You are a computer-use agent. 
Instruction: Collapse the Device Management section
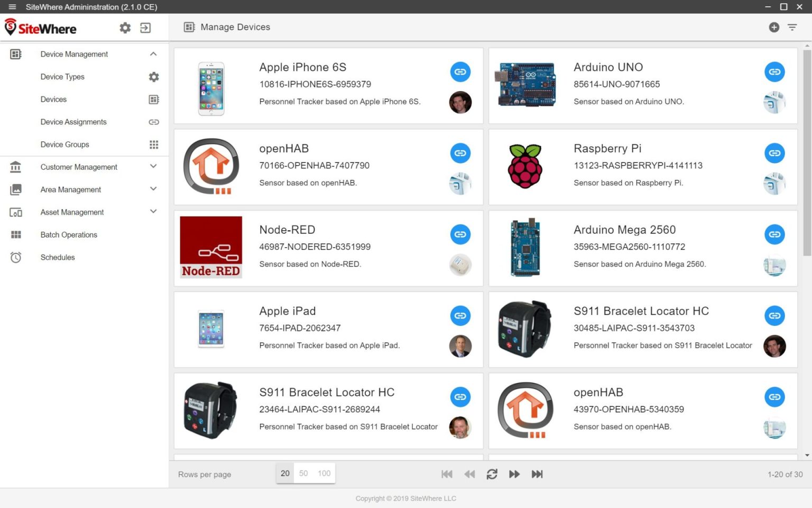point(153,54)
